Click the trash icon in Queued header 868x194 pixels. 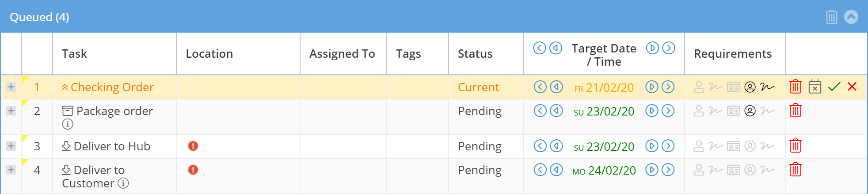click(x=831, y=17)
